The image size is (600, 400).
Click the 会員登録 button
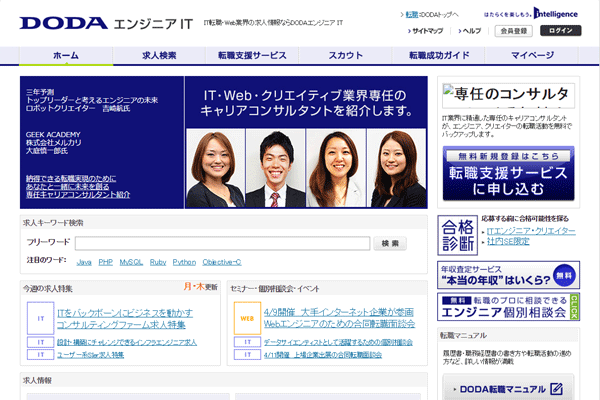pyautogui.click(x=514, y=31)
